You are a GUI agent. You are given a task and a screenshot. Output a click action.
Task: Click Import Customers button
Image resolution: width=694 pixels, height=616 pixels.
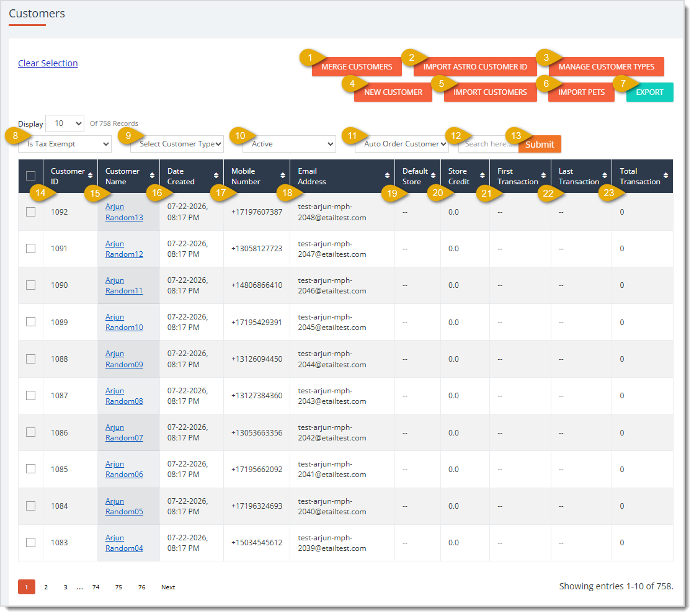(x=490, y=92)
